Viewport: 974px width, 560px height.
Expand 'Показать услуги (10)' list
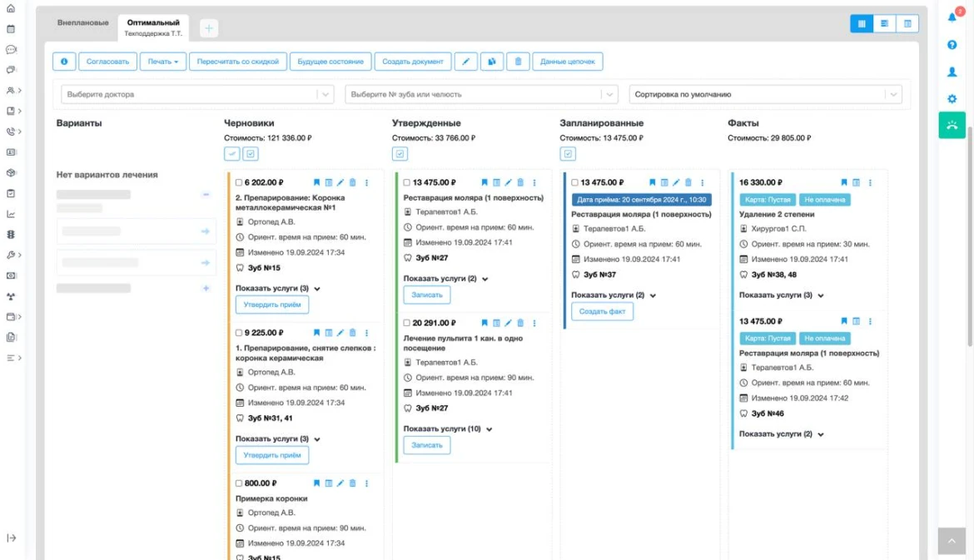[448, 429]
